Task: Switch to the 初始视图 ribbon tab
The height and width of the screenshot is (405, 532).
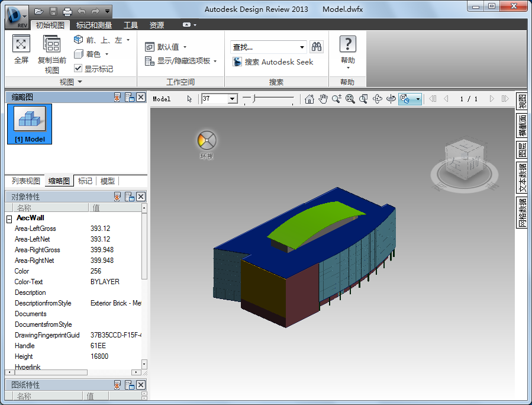Action: tap(50, 25)
